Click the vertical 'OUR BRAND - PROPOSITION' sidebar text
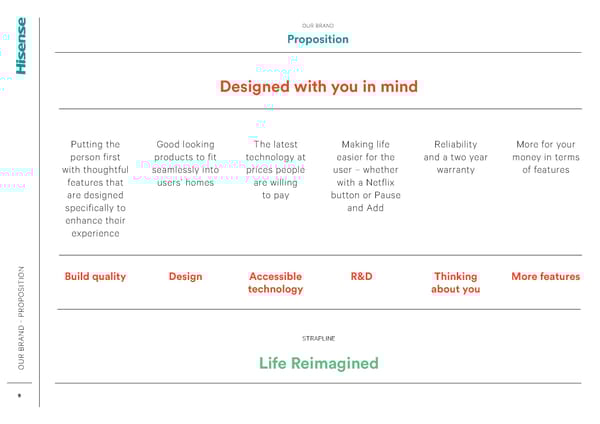The height and width of the screenshot is (424, 600). (x=21, y=320)
